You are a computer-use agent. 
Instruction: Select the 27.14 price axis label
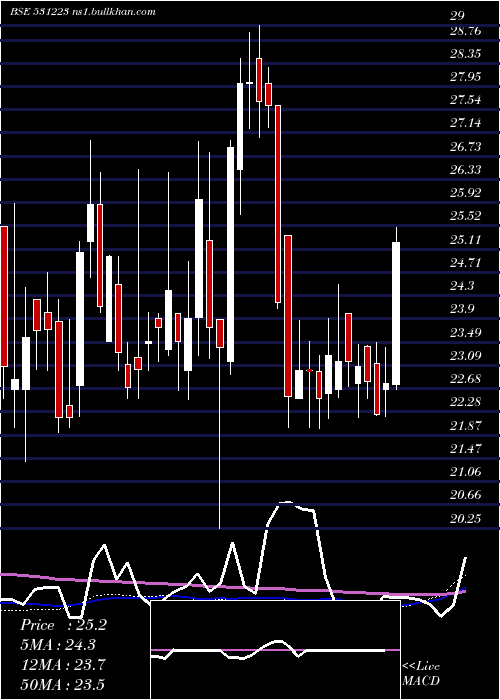465,123
